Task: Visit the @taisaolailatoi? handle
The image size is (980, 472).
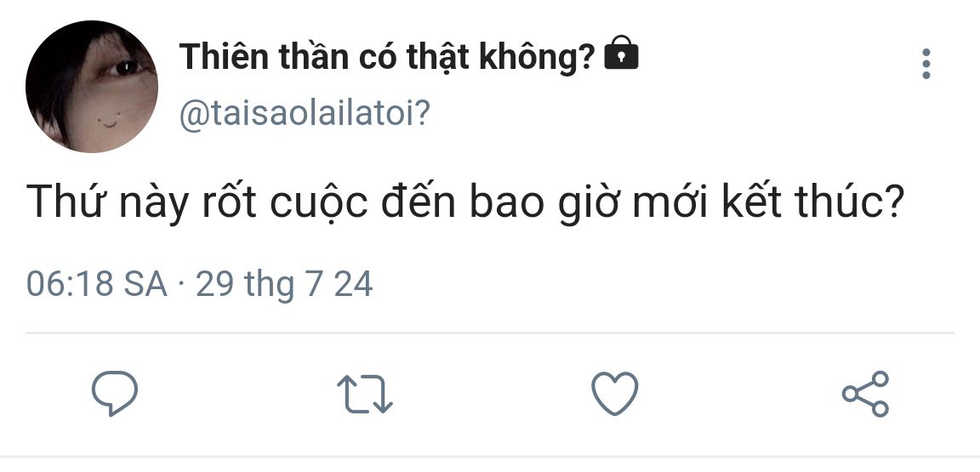Action: point(305,115)
